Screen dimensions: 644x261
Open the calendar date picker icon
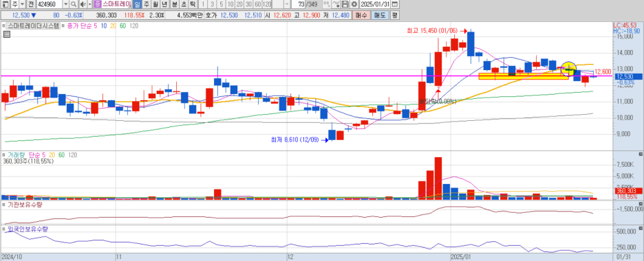pos(395,5)
